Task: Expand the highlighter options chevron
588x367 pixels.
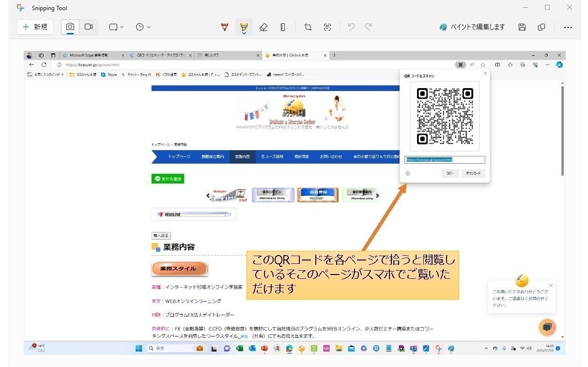Action: [244, 33]
